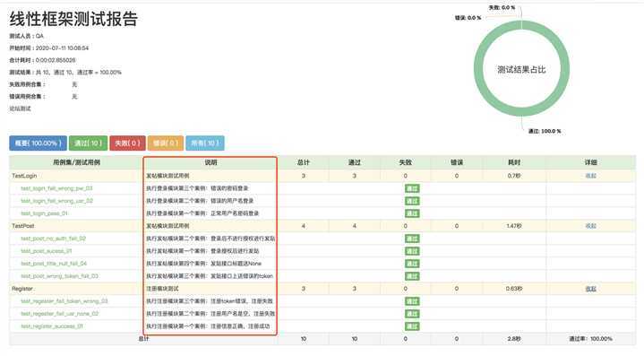Viewport: 644px width, 356px height.
Task: Click the 错误: 0.0 % chart label
Action: click(468, 18)
